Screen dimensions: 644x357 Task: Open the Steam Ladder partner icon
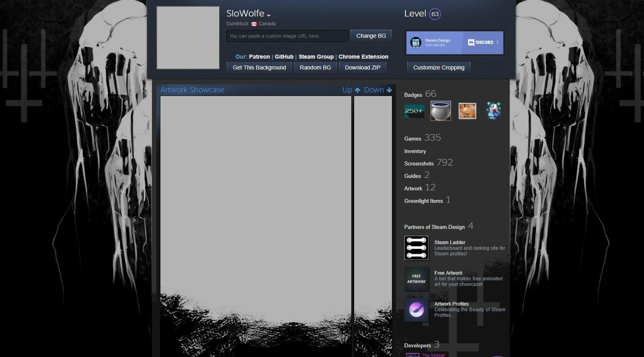coord(416,248)
